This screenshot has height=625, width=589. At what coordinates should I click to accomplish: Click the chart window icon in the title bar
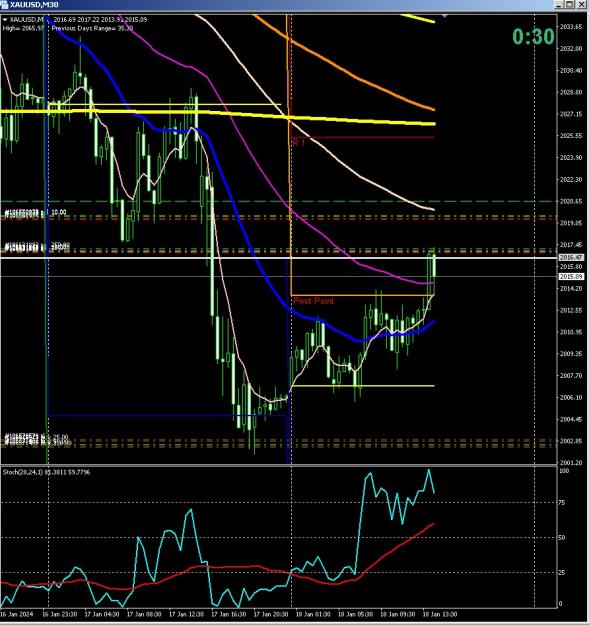(x=4, y=4)
